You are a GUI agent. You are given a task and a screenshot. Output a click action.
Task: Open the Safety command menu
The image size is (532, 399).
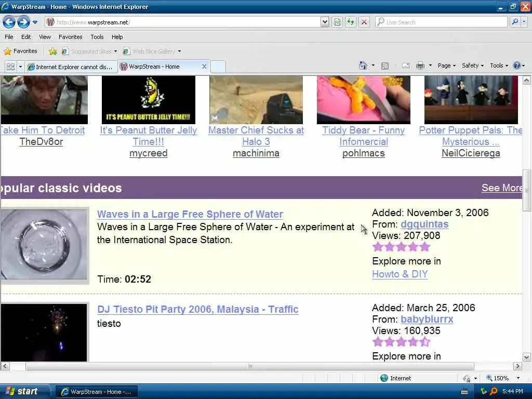click(x=473, y=65)
